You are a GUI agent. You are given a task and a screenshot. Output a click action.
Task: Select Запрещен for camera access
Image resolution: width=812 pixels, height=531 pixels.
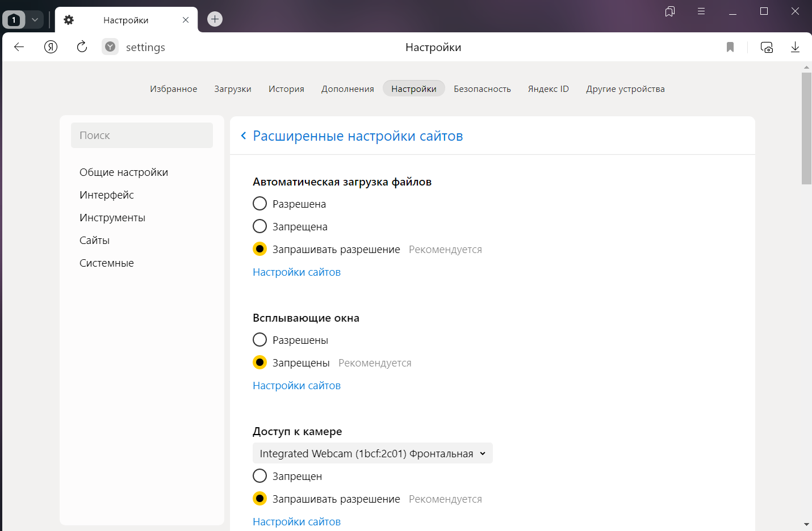[259, 476]
